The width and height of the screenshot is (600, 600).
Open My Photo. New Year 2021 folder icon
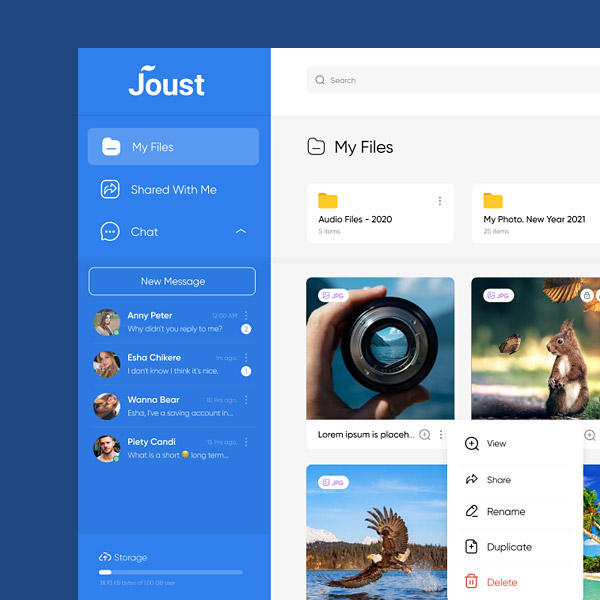[x=493, y=201]
